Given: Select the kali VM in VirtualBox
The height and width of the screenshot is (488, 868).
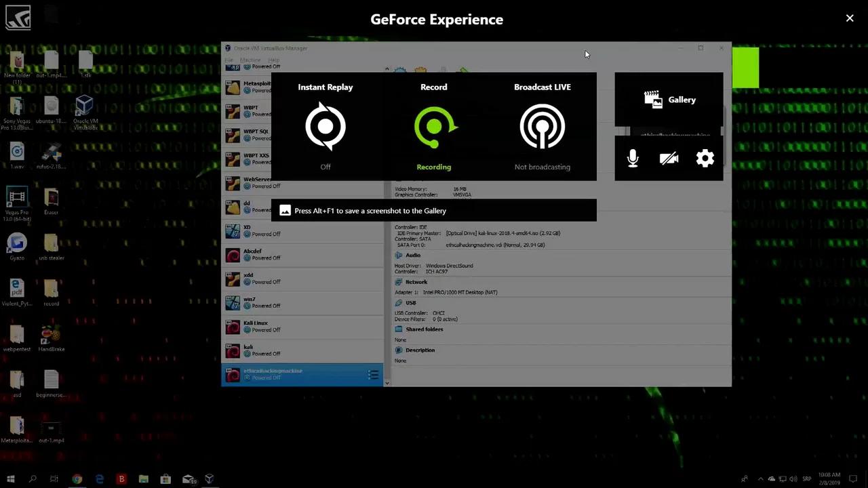Looking at the screenshot, I should [302, 350].
